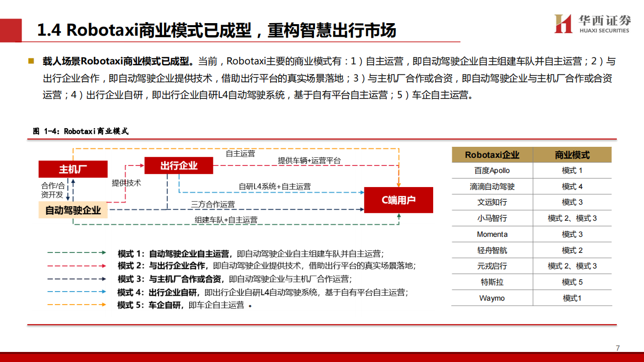Click 模式 3 in the 文远知行 row
644x362 pixels.
click(573, 202)
